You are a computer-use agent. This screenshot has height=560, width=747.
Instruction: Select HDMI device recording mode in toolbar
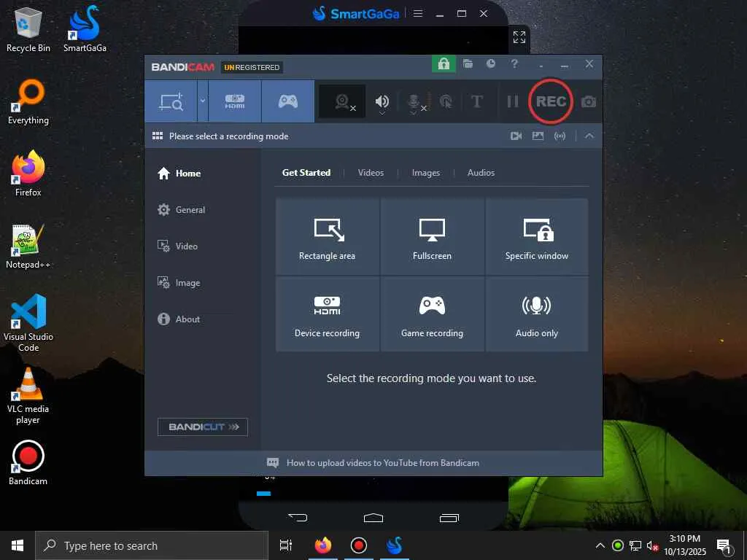click(235, 101)
